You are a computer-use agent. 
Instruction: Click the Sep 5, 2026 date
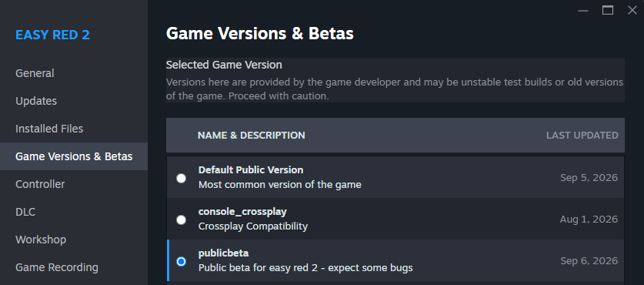[x=589, y=178]
